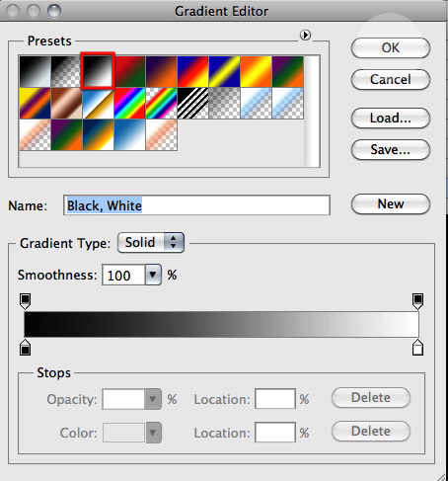Select the Chrome gradient preset
Viewport: 448px width, 481px height.
(x=98, y=104)
